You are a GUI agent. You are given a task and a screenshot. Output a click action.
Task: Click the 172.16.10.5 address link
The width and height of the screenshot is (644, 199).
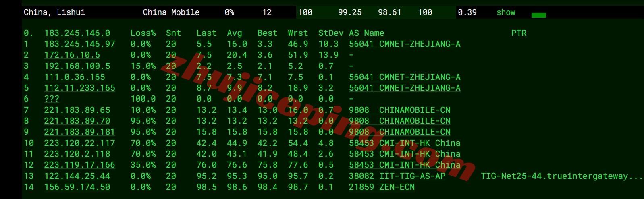pyautogui.click(x=72, y=55)
